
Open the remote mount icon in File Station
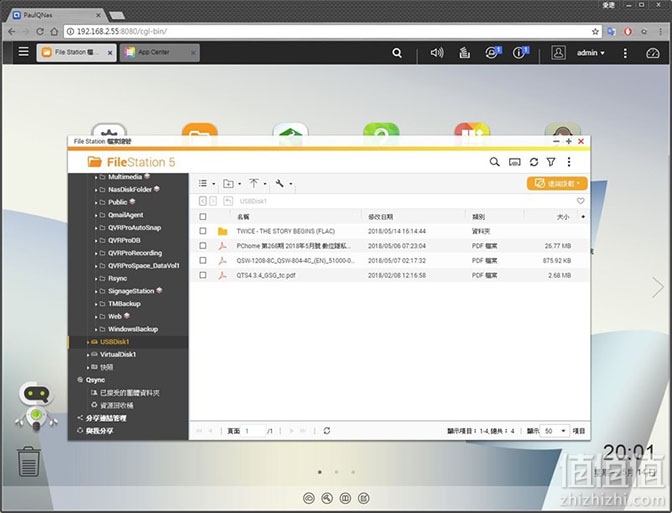[514, 162]
